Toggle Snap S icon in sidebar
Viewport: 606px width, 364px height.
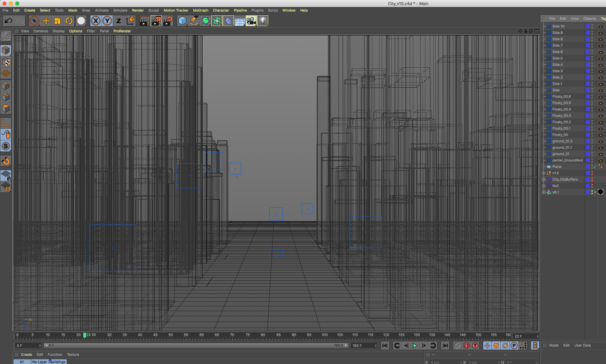[x=6, y=146]
